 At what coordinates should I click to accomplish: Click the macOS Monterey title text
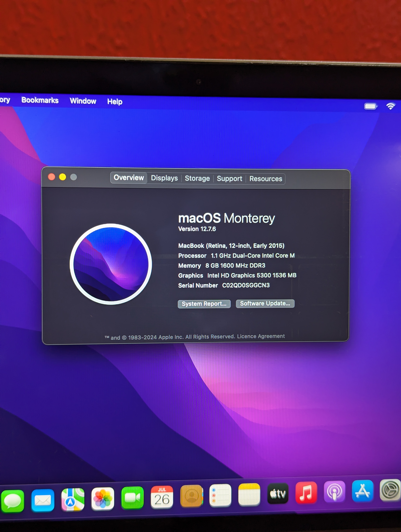click(x=226, y=218)
